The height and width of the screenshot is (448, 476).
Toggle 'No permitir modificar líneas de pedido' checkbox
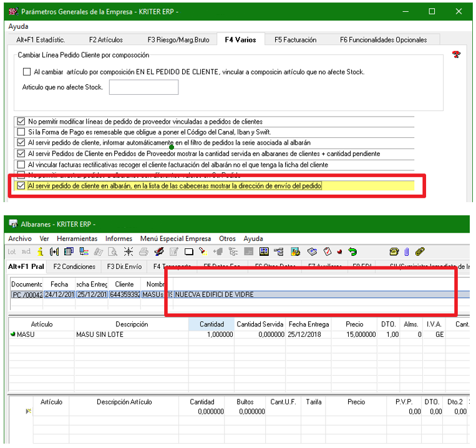(x=21, y=122)
